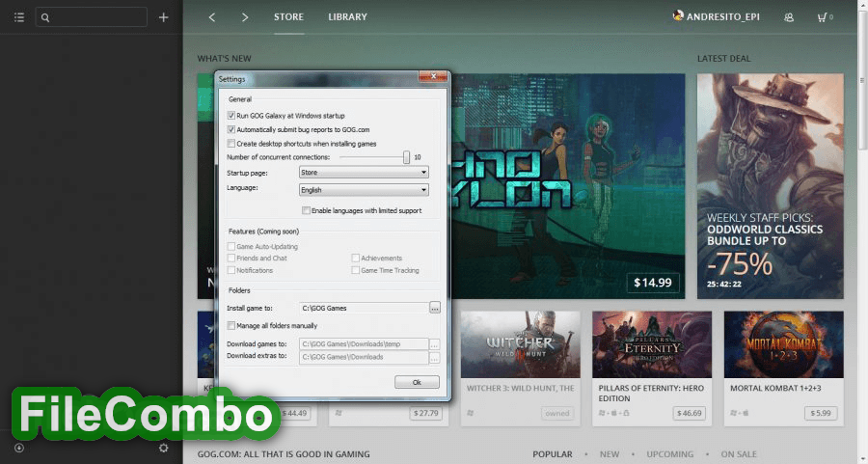868x464 pixels.
Task: Click Ok in Settings dialog
Action: 417,382
